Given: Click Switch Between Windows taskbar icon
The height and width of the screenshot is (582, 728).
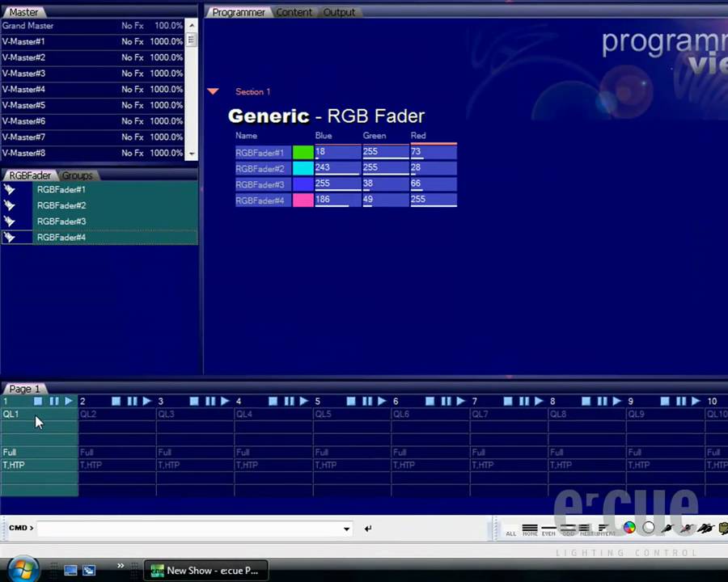Looking at the screenshot, I should [89, 571].
